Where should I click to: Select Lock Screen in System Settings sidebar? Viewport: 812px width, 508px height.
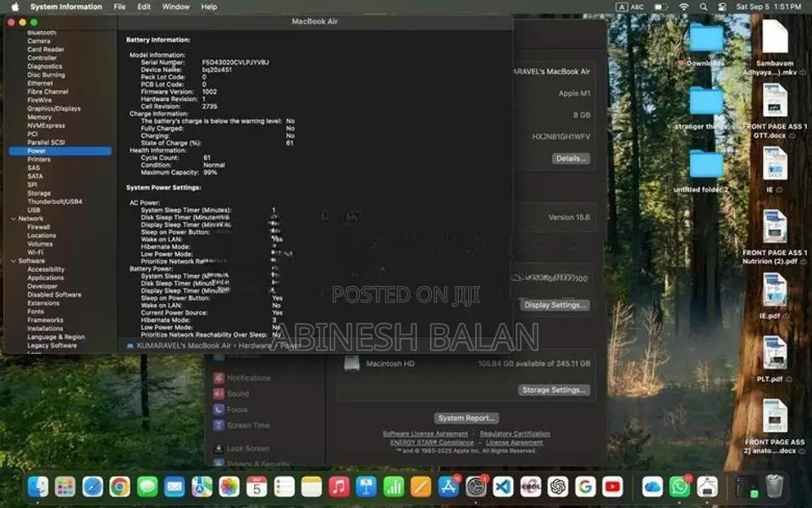[241, 449]
